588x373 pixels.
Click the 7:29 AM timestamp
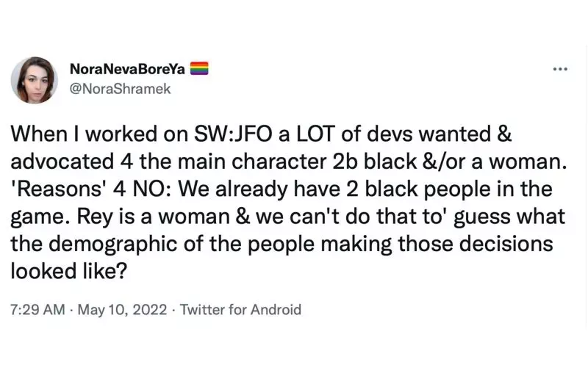tap(37, 309)
